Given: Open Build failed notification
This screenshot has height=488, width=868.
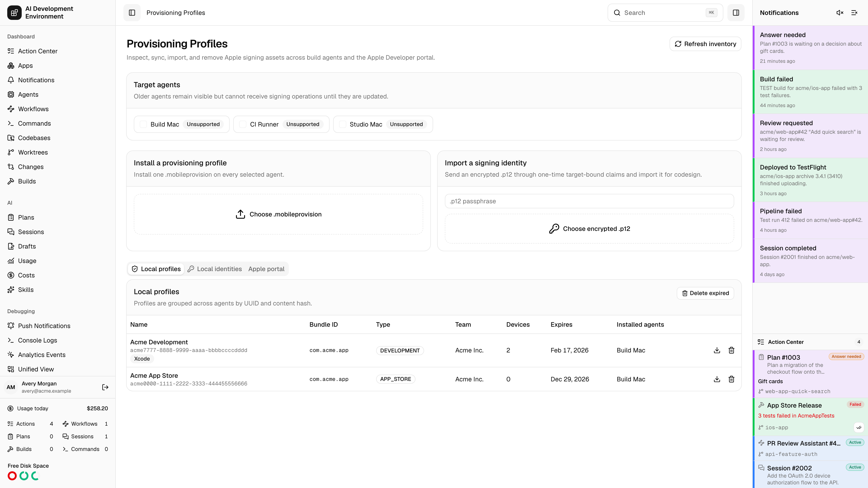Looking at the screenshot, I should [810, 92].
